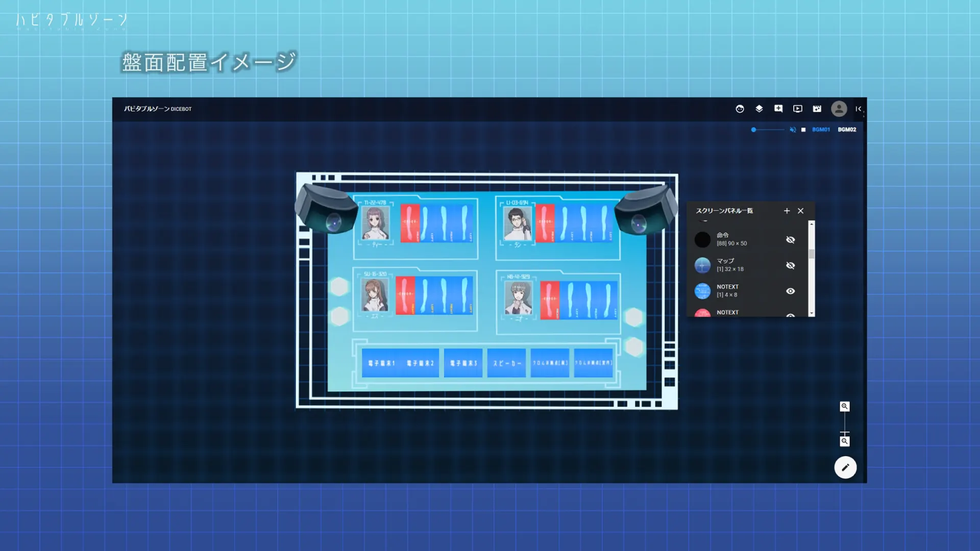Viewport: 980px width, 551px height.
Task: Open the user account avatar
Action: tap(839, 109)
